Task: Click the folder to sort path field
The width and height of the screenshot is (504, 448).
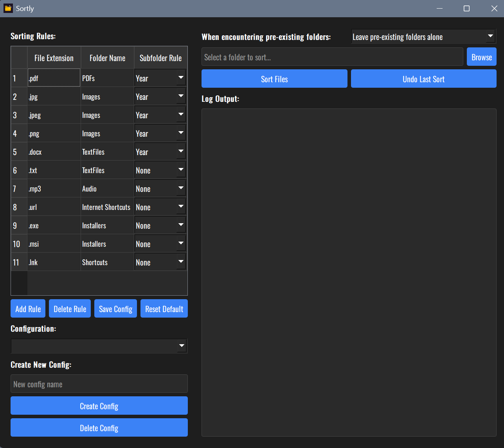Action: [332, 57]
